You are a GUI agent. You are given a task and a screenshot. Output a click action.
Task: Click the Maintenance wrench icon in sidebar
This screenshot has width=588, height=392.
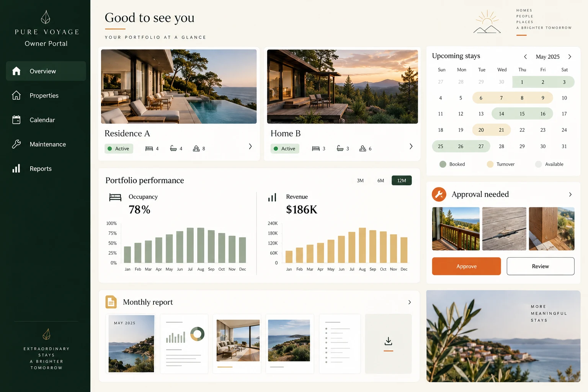pyautogui.click(x=16, y=144)
